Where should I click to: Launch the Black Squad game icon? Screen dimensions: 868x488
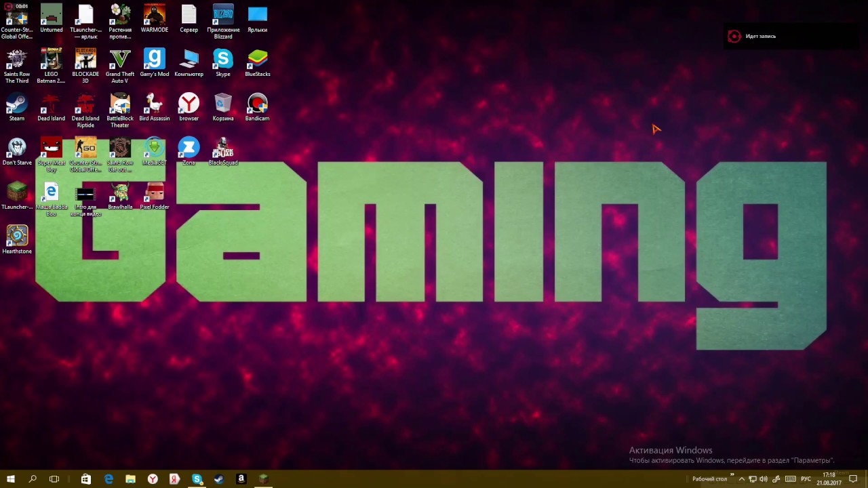click(x=223, y=151)
